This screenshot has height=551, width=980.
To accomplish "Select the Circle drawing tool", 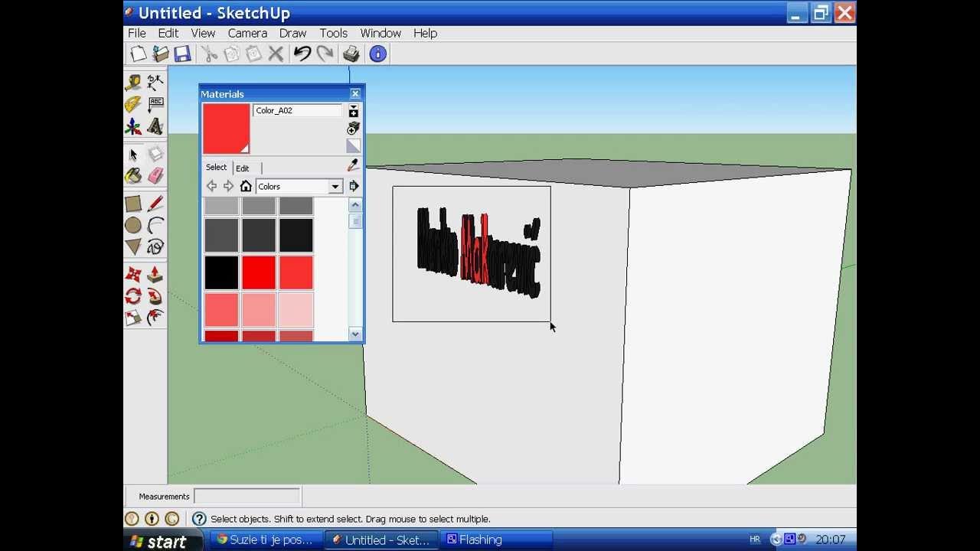I will [133, 225].
